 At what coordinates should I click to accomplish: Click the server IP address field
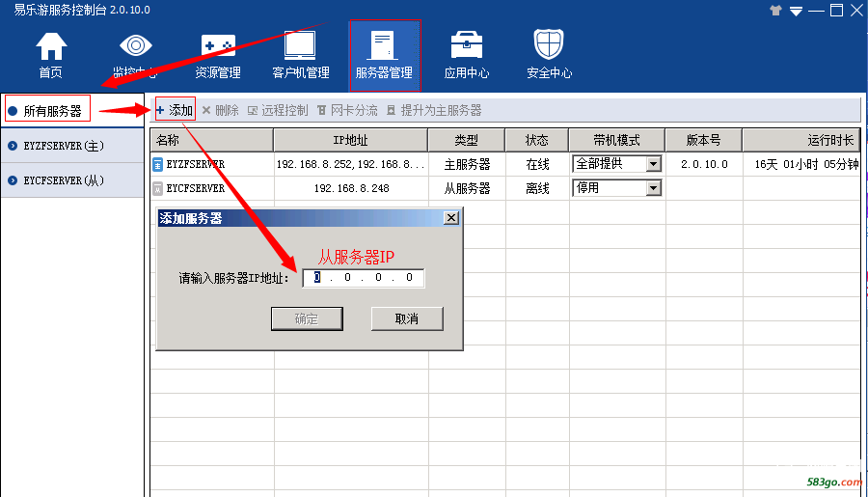[x=364, y=278]
